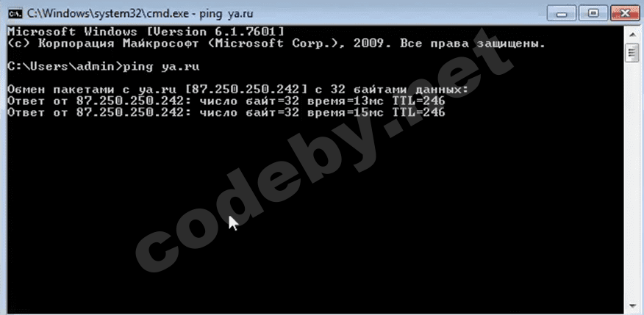644x315 pixels.
Task: Open the cmd.exe system menu icon
Action: point(15,13)
